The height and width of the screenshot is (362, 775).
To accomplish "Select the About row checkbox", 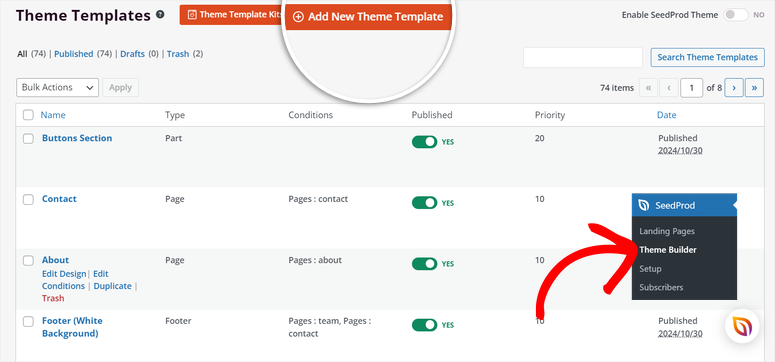I will (x=28, y=260).
